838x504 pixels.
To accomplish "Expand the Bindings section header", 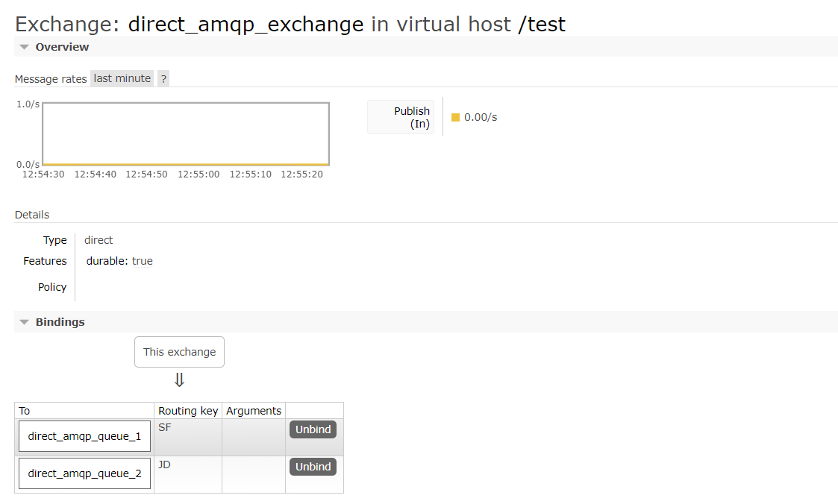I will pos(61,322).
